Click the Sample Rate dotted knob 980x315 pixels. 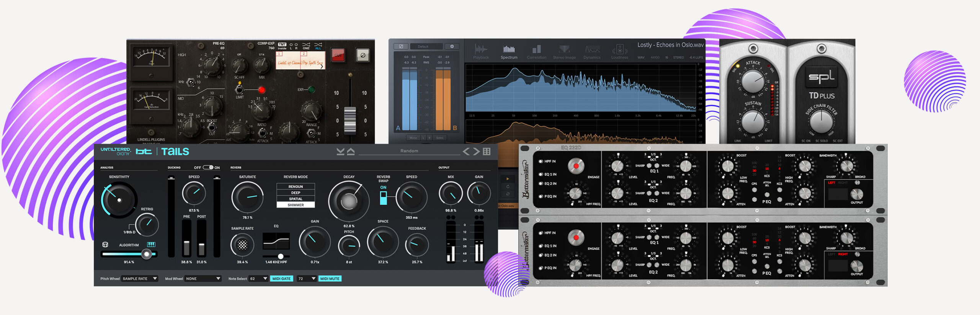(x=242, y=245)
